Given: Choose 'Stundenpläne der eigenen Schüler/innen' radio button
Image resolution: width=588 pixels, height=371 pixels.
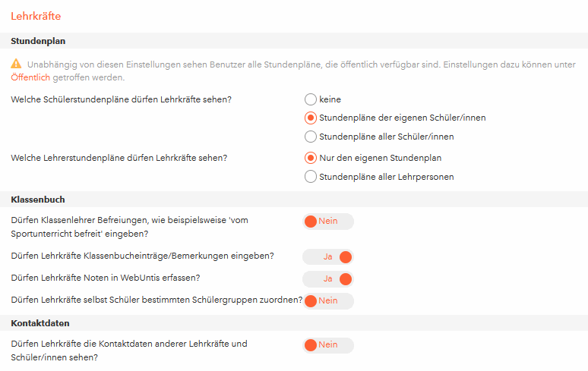Looking at the screenshot, I should [311, 118].
